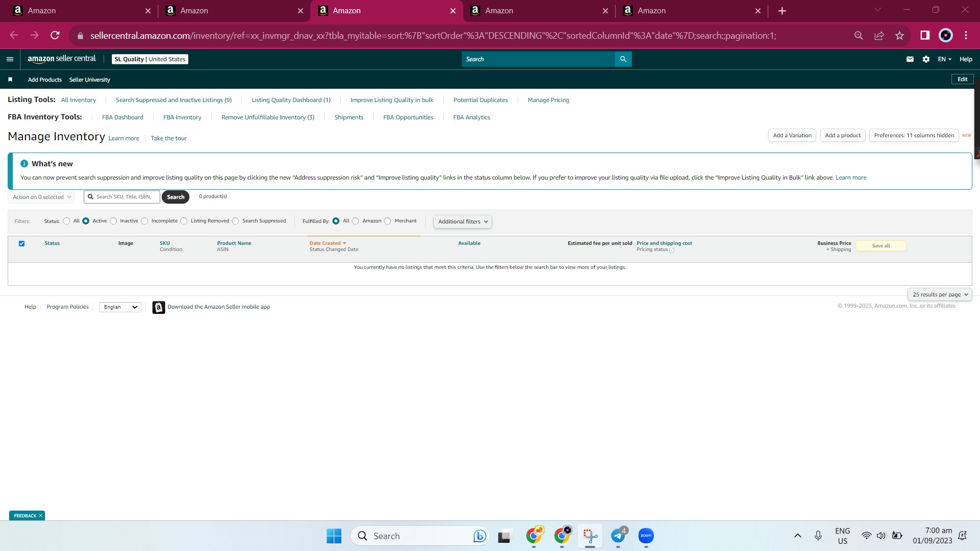Focus the Search SKU, Title, ISBN field
Viewport: 980px width, 551px height.
coord(122,197)
